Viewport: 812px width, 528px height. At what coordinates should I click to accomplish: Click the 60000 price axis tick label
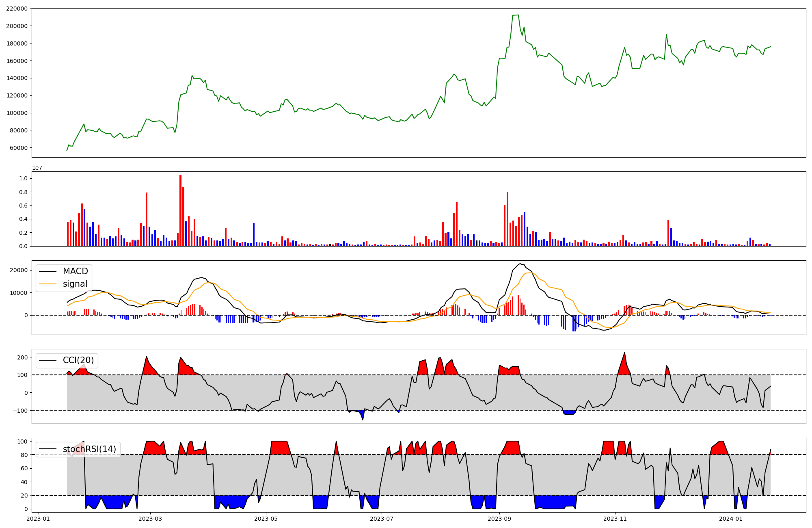click(19, 148)
